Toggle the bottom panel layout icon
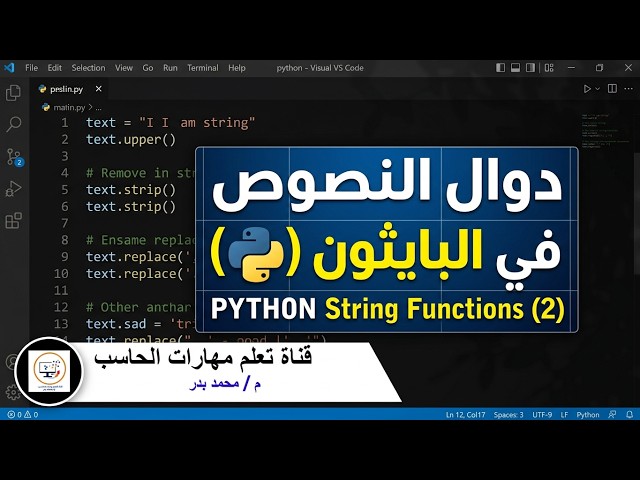640x480 pixels. 516,68
